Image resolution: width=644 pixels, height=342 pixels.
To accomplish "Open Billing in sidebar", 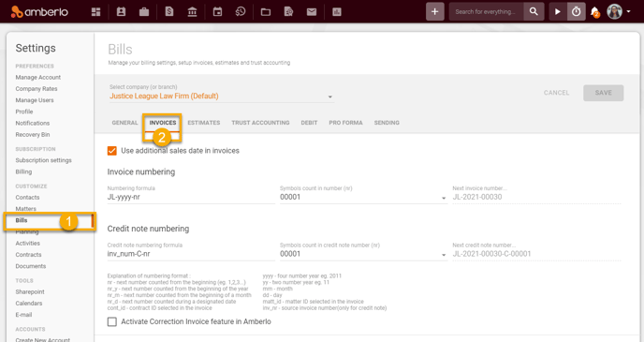I will pyautogui.click(x=23, y=171).
